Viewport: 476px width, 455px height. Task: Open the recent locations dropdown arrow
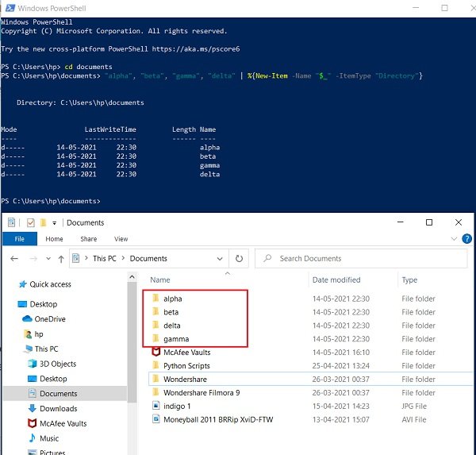coord(48,259)
